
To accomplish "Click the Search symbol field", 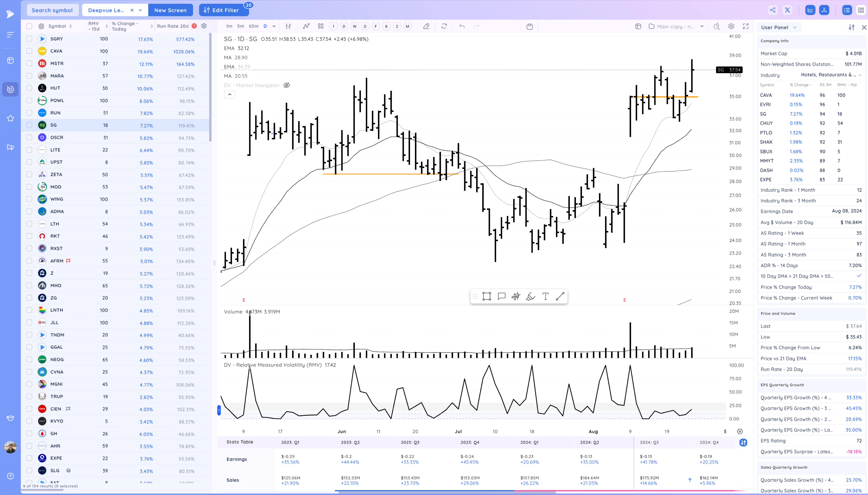I will 52,10.
